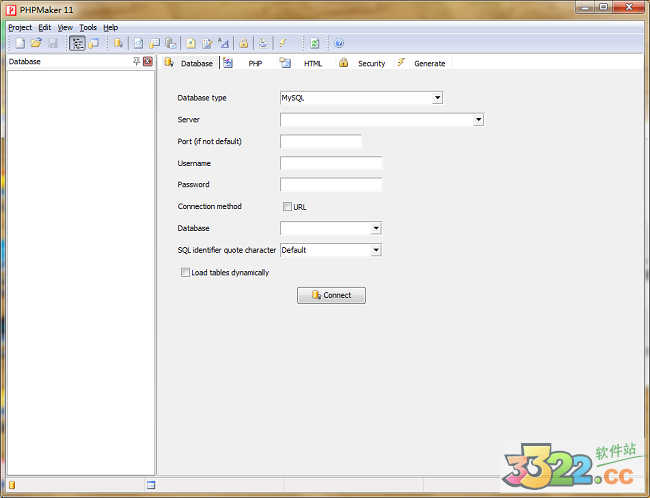Open the View menu
Image resolution: width=650 pixels, height=498 pixels.
pyautogui.click(x=65, y=27)
